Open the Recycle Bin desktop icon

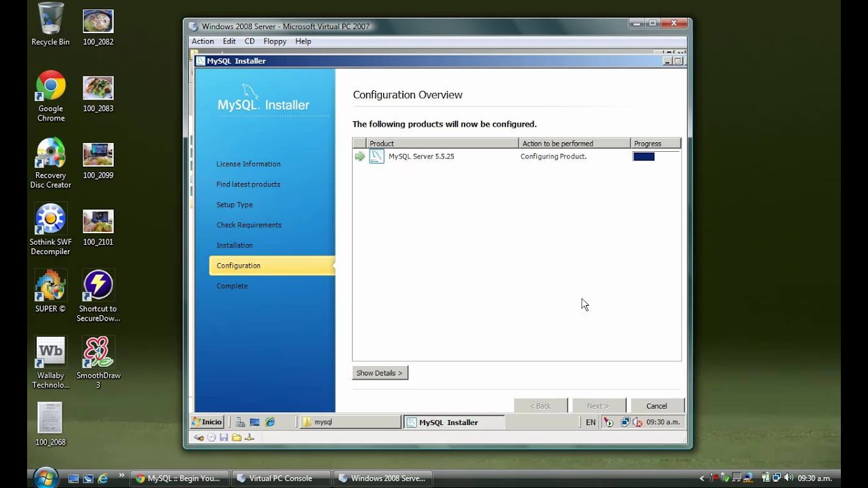click(x=50, y=24)
